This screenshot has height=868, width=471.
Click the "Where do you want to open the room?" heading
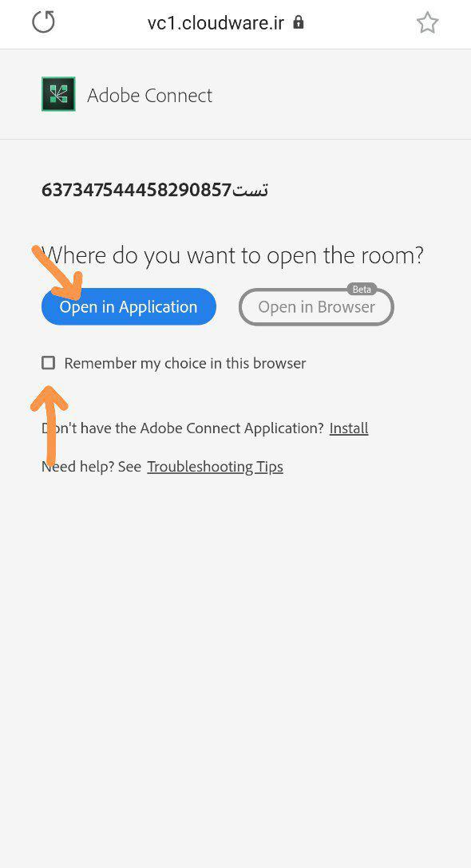tap(233, 256)
